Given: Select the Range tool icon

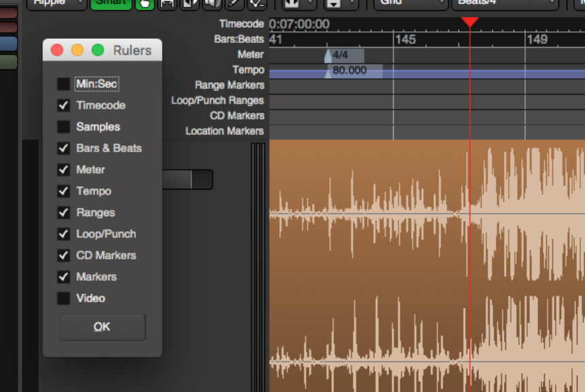Looking at the screenshot, I should [167, 3].
